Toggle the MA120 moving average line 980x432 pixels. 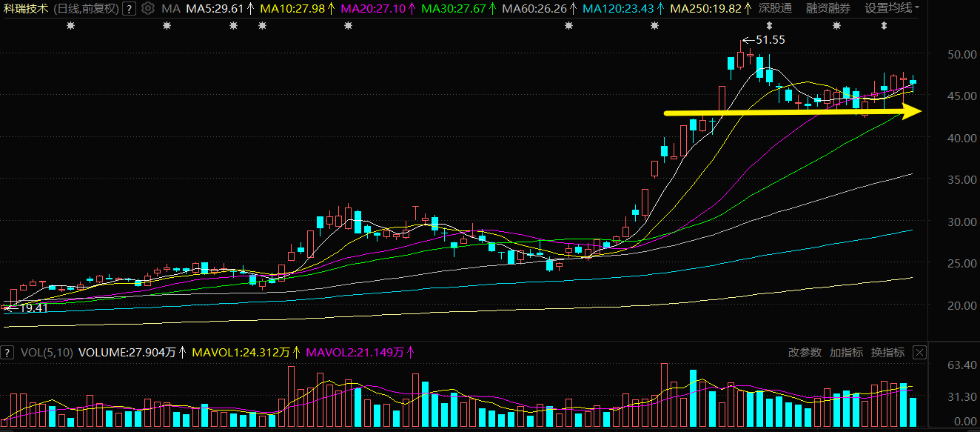pyautogui.click(x=618, y=9)
